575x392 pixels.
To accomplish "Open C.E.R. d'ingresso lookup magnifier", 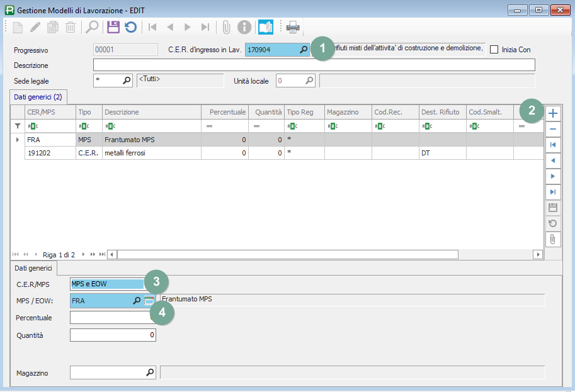I will point(303,50).
